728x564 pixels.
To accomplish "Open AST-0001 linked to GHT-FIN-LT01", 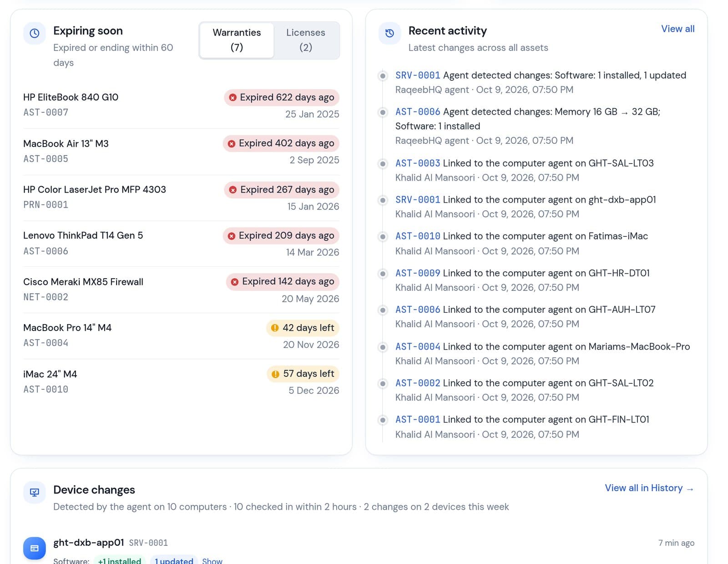I will 418,419.
